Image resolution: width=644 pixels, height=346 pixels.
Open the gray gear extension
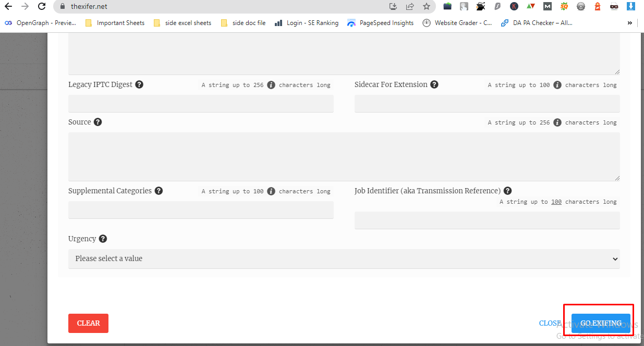point(581,7)
